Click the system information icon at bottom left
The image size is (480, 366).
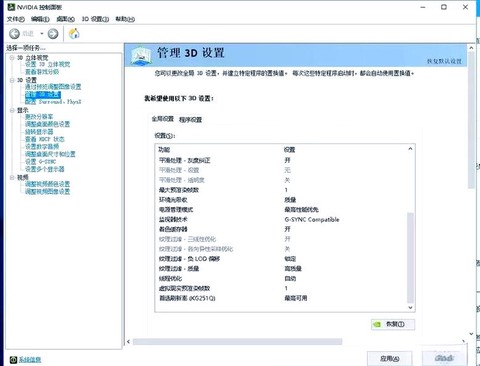[x=13, y=359]
